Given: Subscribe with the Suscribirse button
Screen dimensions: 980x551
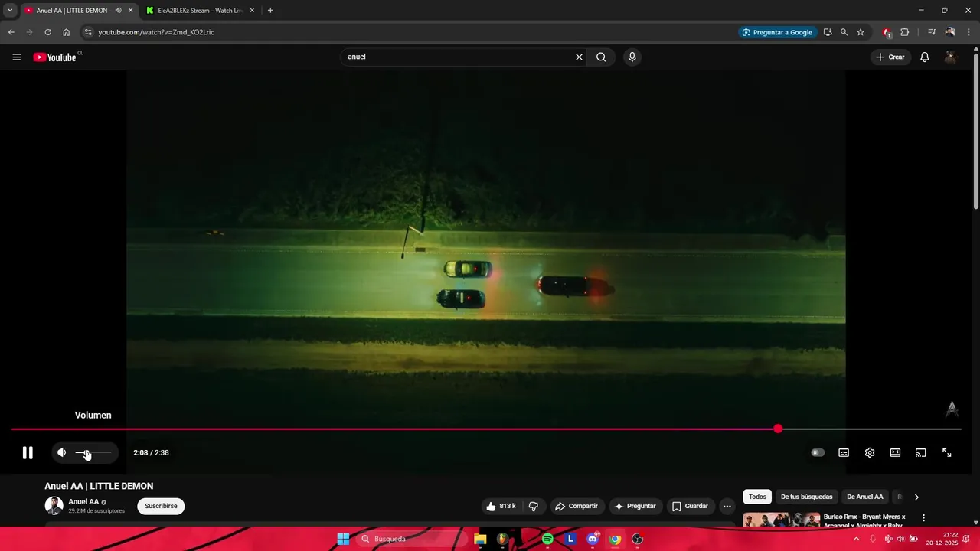Looking at the screenshot, I should pyautogui.click(x=161, y=506).
